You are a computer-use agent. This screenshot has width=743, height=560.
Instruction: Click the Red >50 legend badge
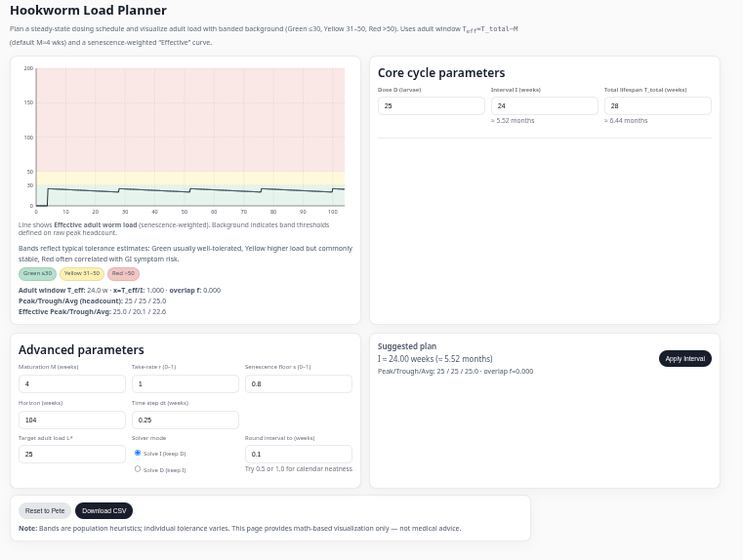tap(123, 274)
